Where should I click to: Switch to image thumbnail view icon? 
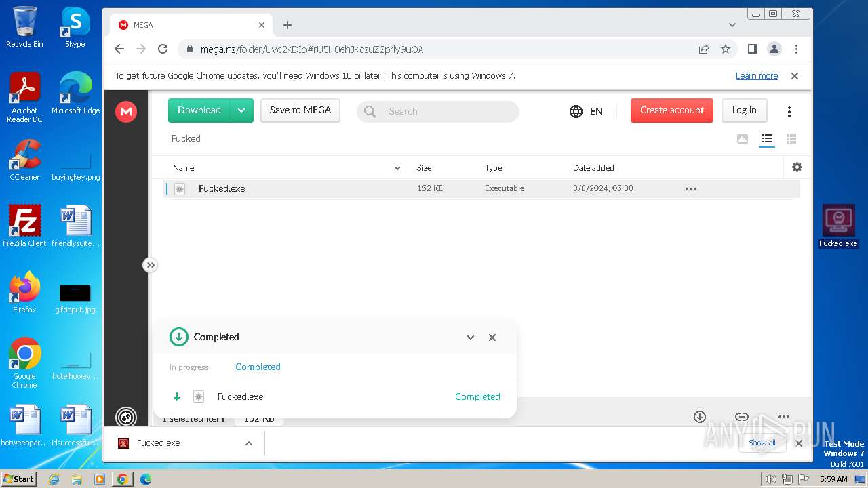point(743,139)
